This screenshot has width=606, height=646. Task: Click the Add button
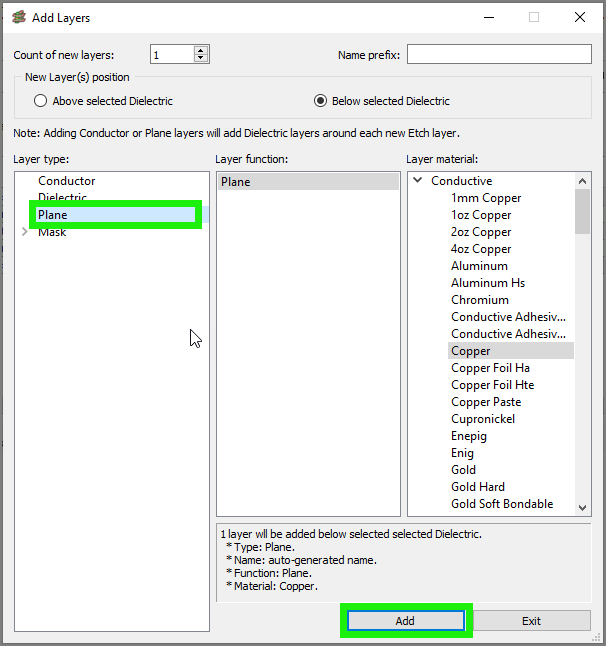[406, 621]
